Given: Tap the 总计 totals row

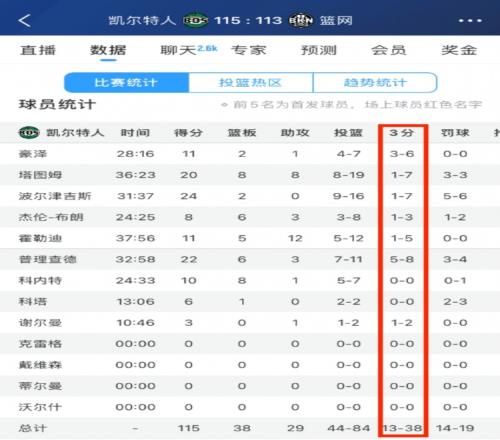Looking at the screenshot, I should click(250, 428).
